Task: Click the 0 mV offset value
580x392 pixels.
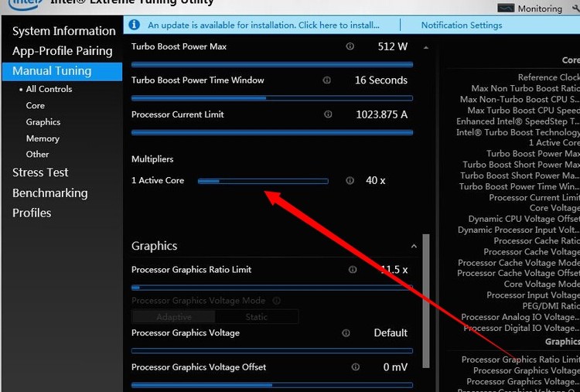Action: point(395,367)
